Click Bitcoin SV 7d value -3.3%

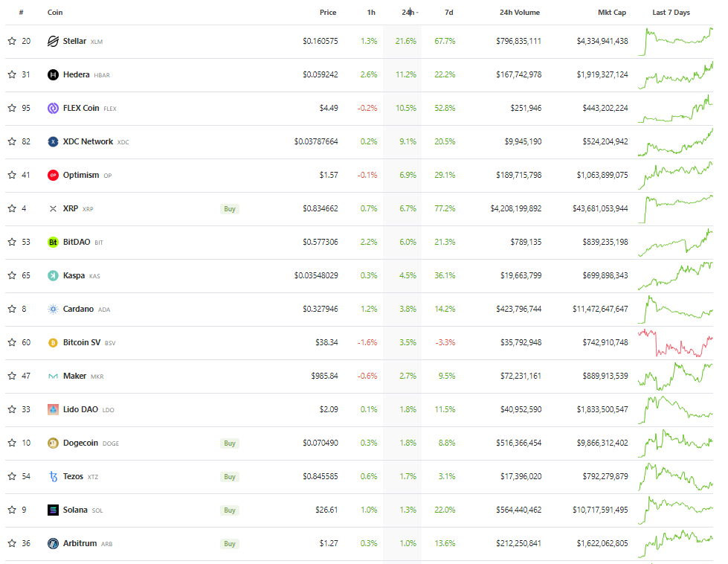pyautogui.click(x=445, y=342)
